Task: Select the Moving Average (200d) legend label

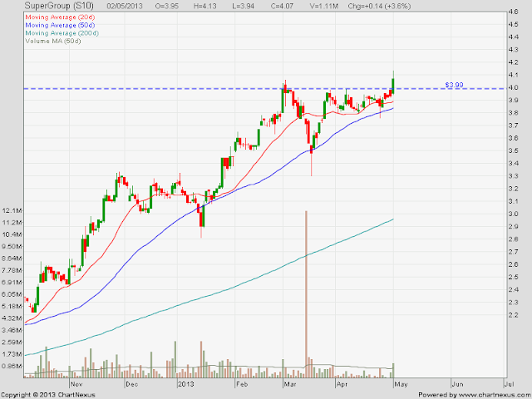Action: pos(62,33)
